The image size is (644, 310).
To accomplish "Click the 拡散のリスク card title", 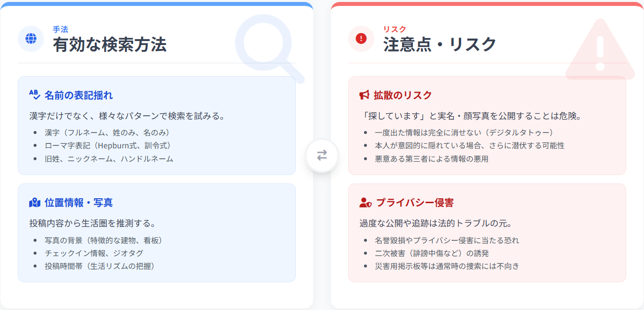I will 402,95.
